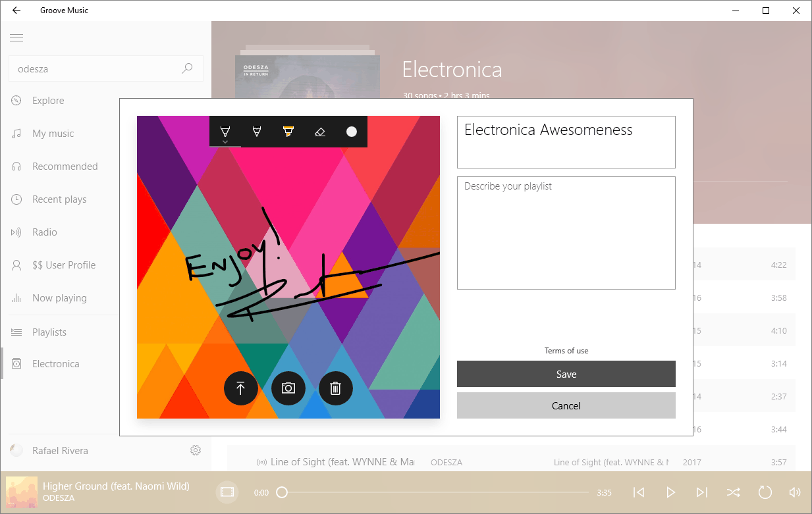Click the ODESZA artist in Line of Sight row
This screenshot has height=514, width=812.
[x=447, y=463]
